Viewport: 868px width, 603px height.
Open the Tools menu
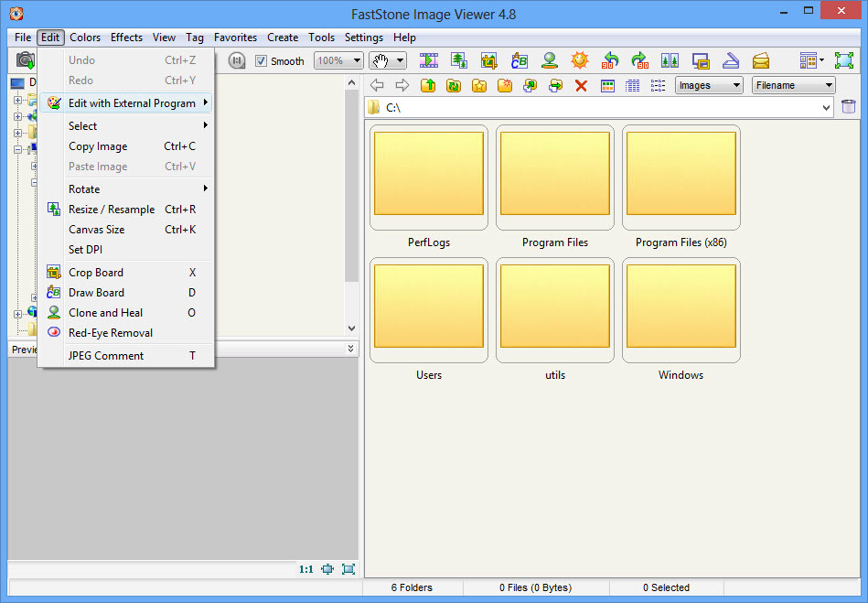pyautogui.click(x=322, y=38)
